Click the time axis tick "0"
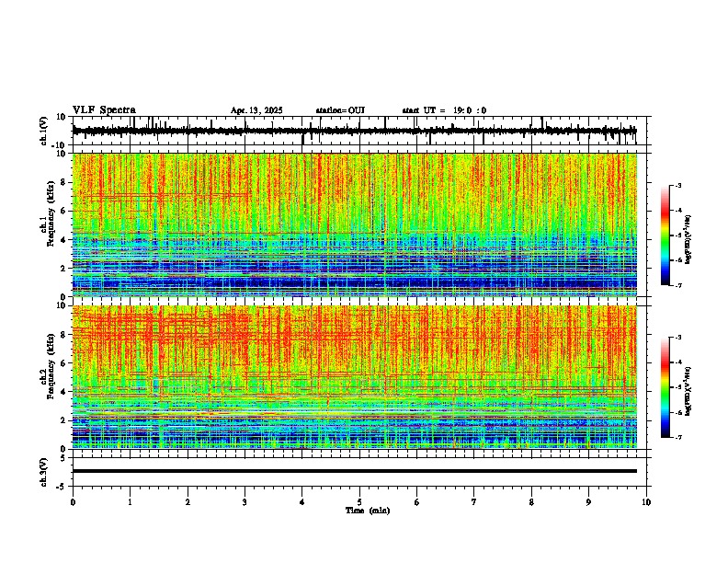The height and width of the screenshot is (563, 728). click(73, 502)
